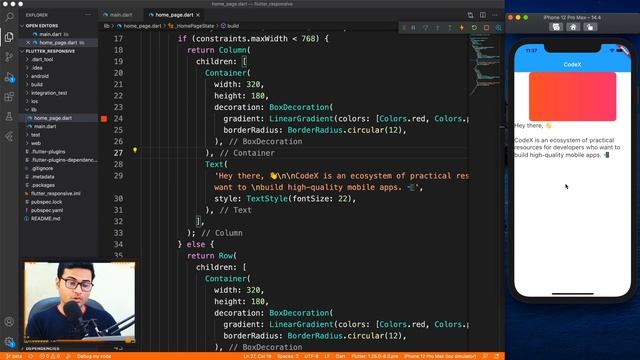Open pubspec.lock in the explorer
Screen dimensions: 640x360
47,202
